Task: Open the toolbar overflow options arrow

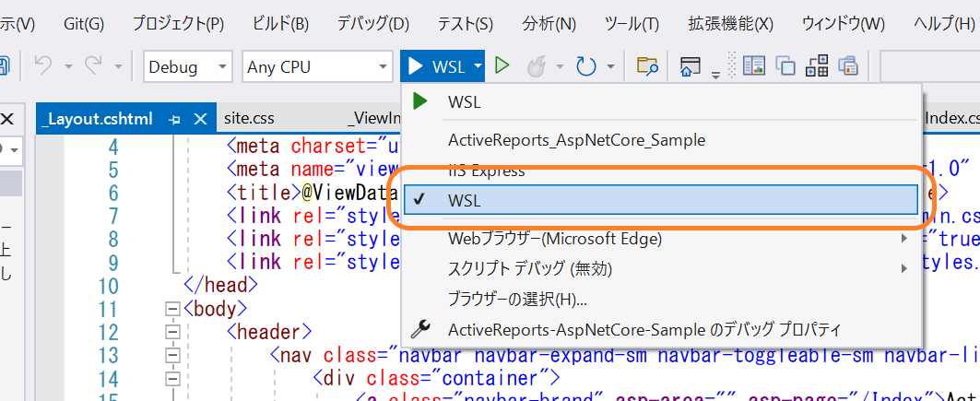Action: (715, 74)
